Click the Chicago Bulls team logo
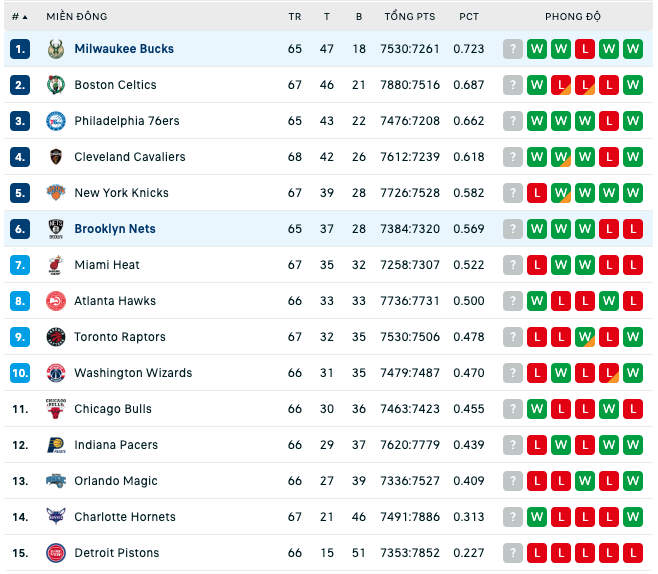658x574 pixels. [56, 409]
